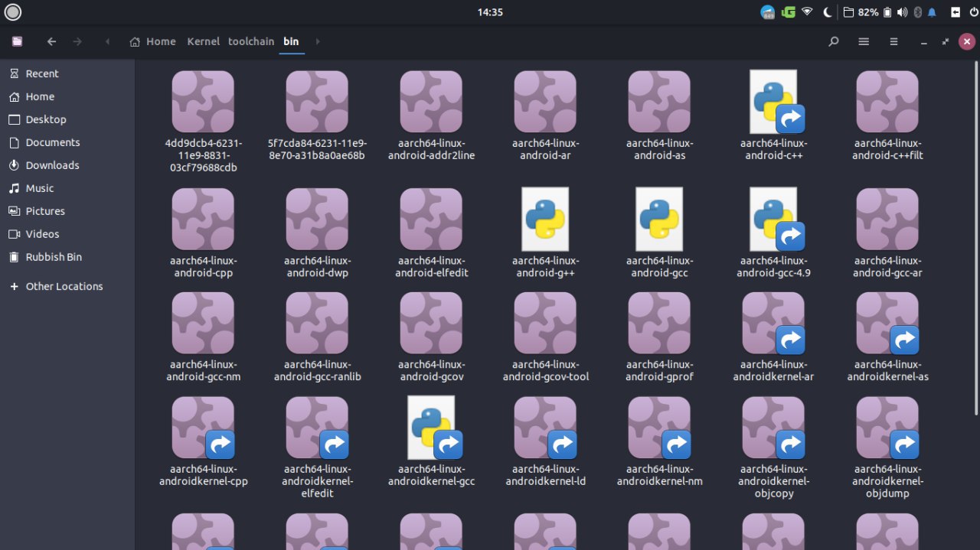Open the hamburger view options menu
This screenshot has height=550, width=980.
(x=893, y=41)
